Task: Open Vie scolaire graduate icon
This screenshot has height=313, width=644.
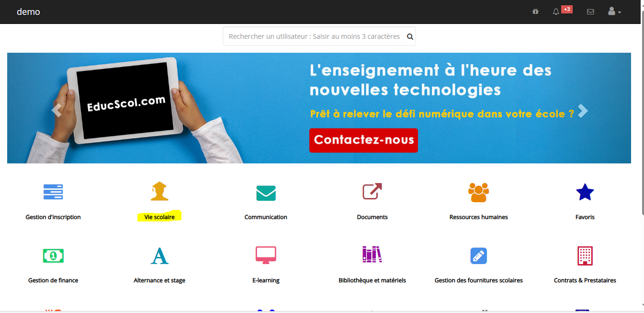Action: click(159, 191)
